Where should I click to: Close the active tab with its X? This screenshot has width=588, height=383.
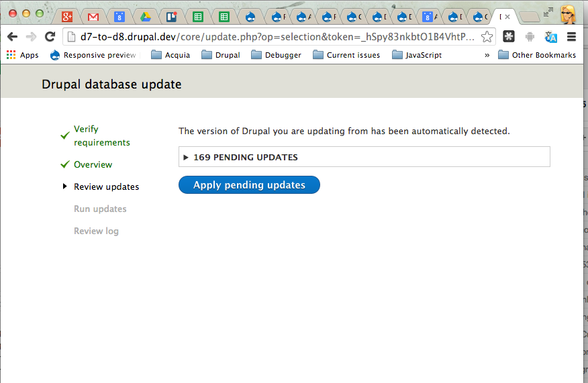507,17
